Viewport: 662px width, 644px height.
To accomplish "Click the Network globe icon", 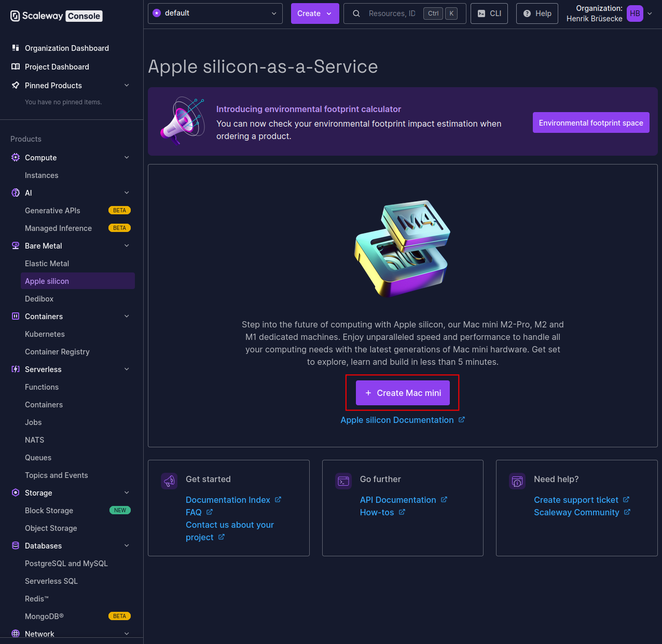I will (x=16, y=634).
